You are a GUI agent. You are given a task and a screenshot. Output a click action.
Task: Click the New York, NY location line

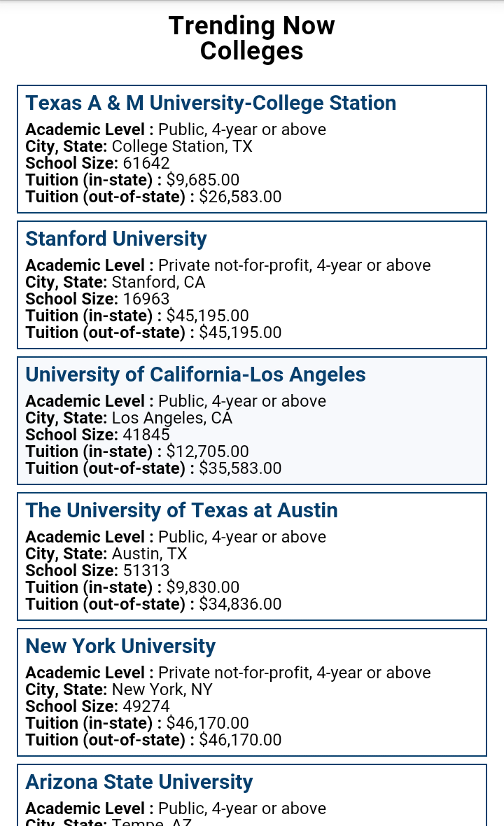click(119, 689)
